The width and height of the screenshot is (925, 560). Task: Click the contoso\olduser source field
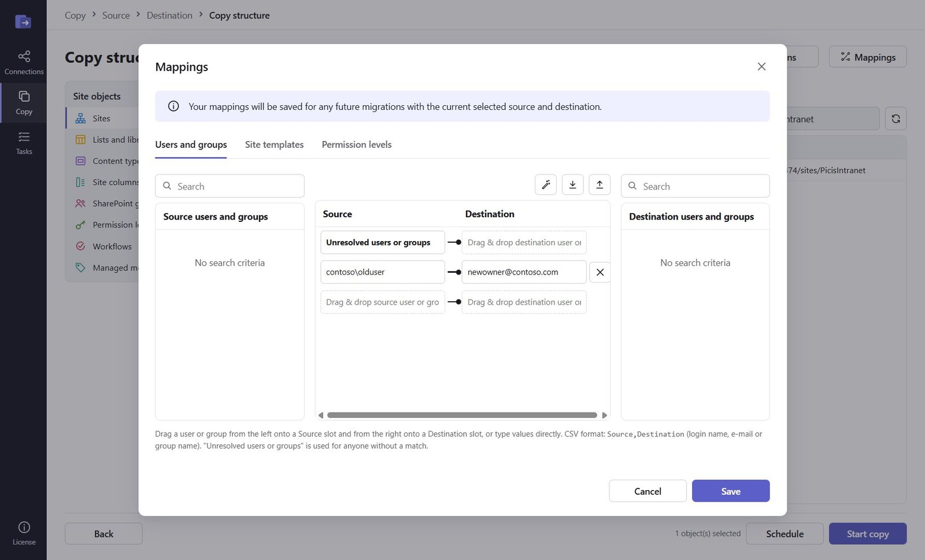coord(383,272)
